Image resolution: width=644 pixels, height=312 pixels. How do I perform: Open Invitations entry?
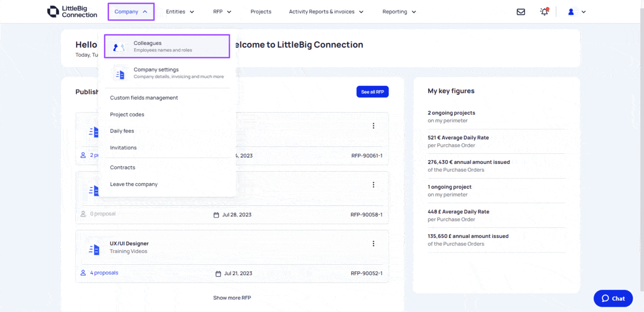[123, 147]
